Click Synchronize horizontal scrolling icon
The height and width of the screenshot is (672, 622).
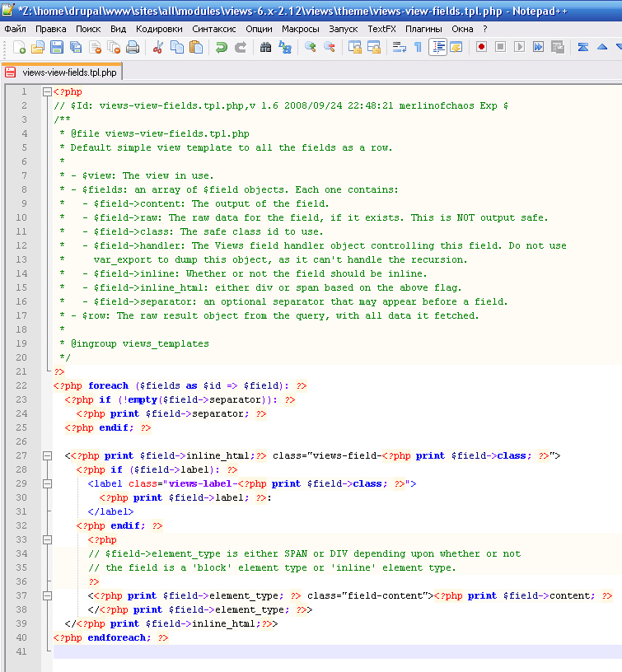[374, 47]
